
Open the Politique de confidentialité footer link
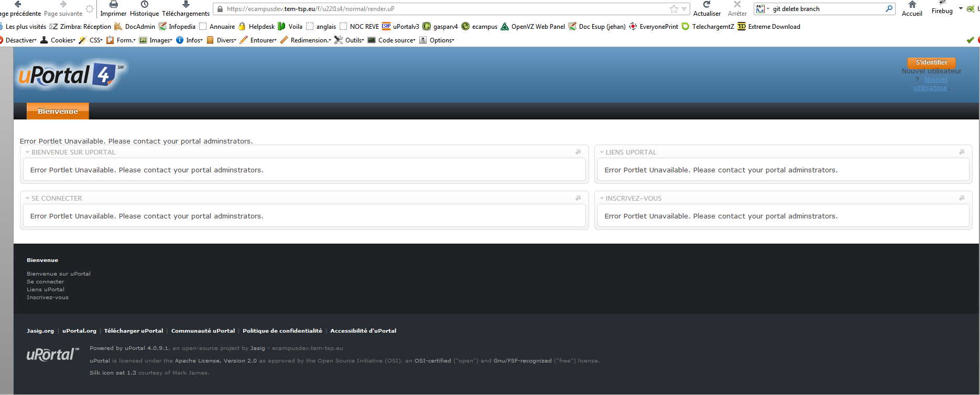282,331
